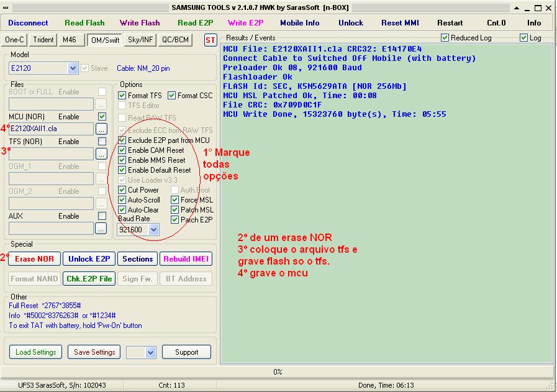This screenshot has height=392, width=557.
Task: Switch to the One-C tab
Action: coord(14,40)
